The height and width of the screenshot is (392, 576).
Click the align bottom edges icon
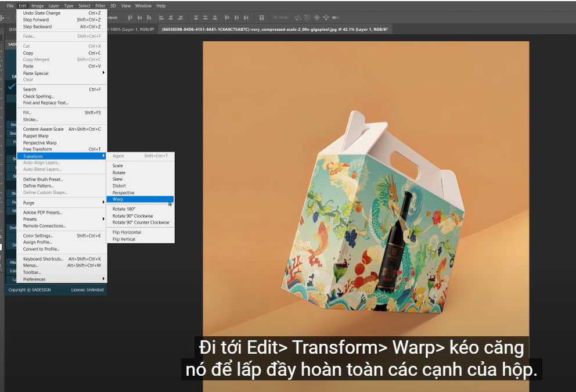(x=149, y=17)
